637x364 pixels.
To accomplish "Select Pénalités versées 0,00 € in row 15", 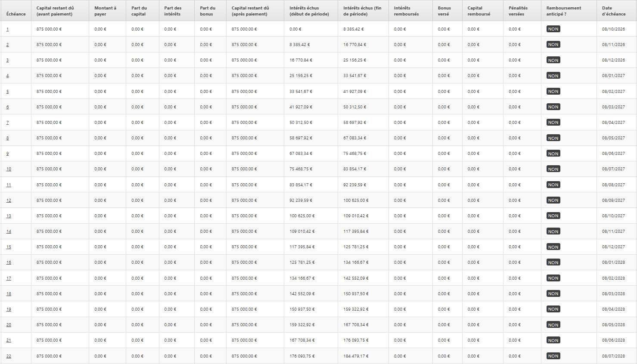I will (x=514, y=247).
